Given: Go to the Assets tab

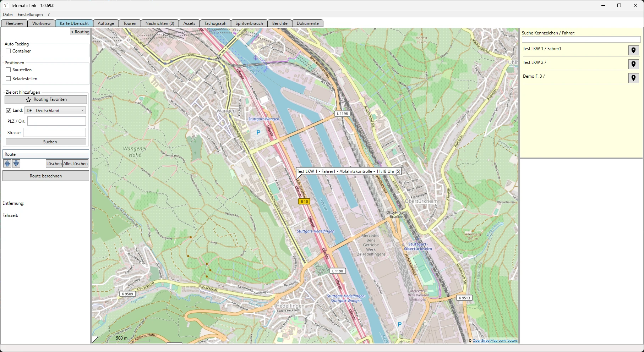Looking at the screenshot, I should [189, 23].
